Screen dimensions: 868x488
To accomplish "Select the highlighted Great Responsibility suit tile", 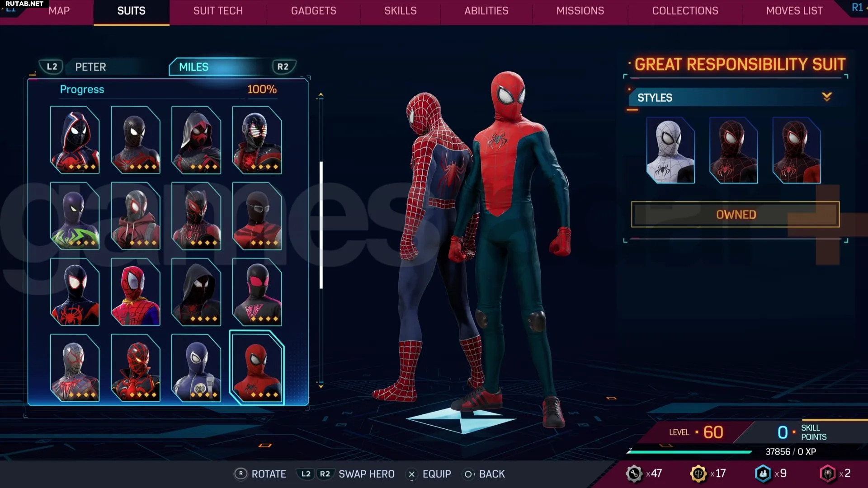I will [257, 367].
